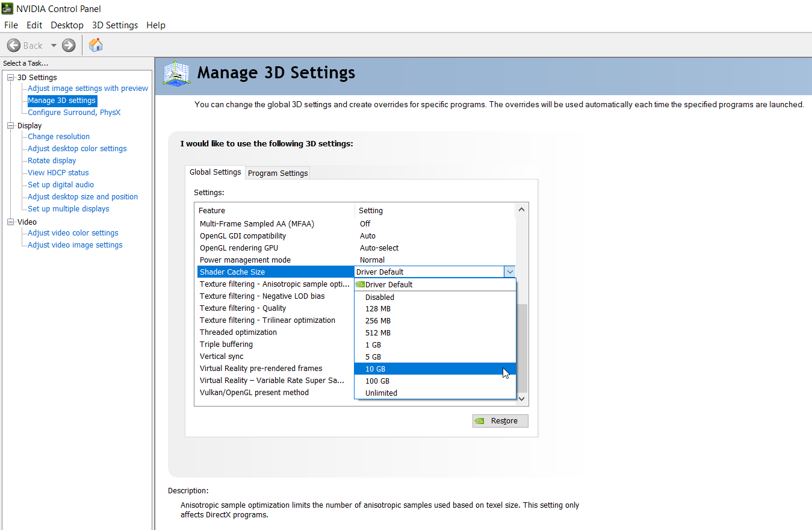This screenshot has width=812, height=530.
Task: Click the Manage 3D Settings header icon
Action: (177, 73)
